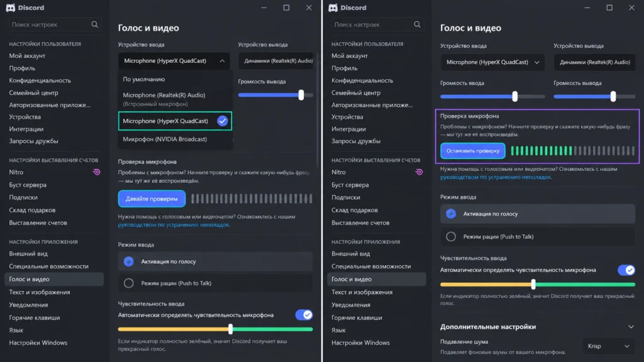The height and width of the screenshot is (362, 644).
Task: Open Уведомления in left window sidebar
Action: (28, 305)
